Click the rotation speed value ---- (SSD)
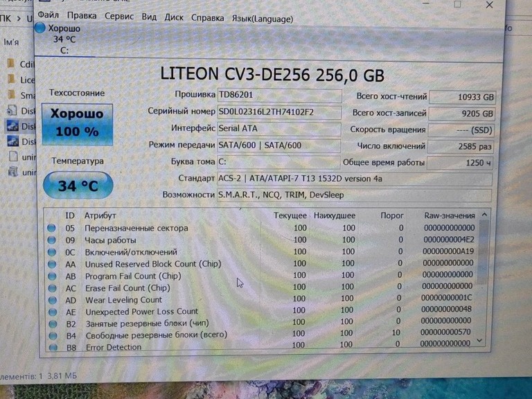Viewport: 532px width, 399px height. 461,130
